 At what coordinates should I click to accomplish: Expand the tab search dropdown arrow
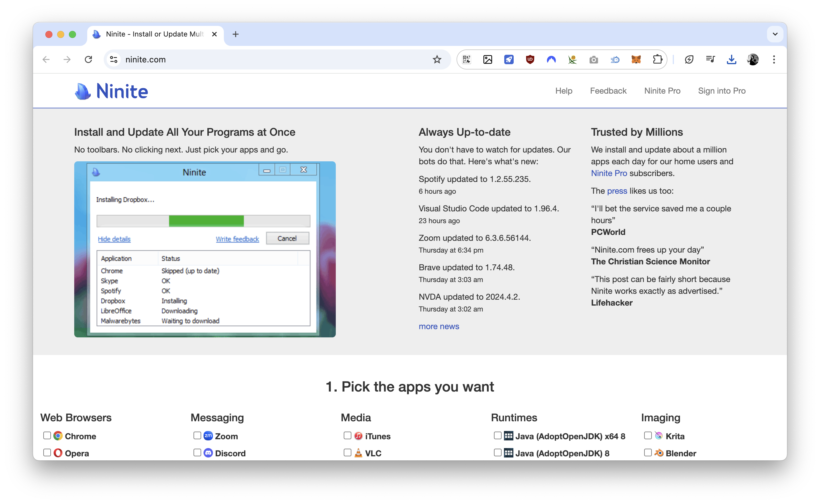pos(775,34)
